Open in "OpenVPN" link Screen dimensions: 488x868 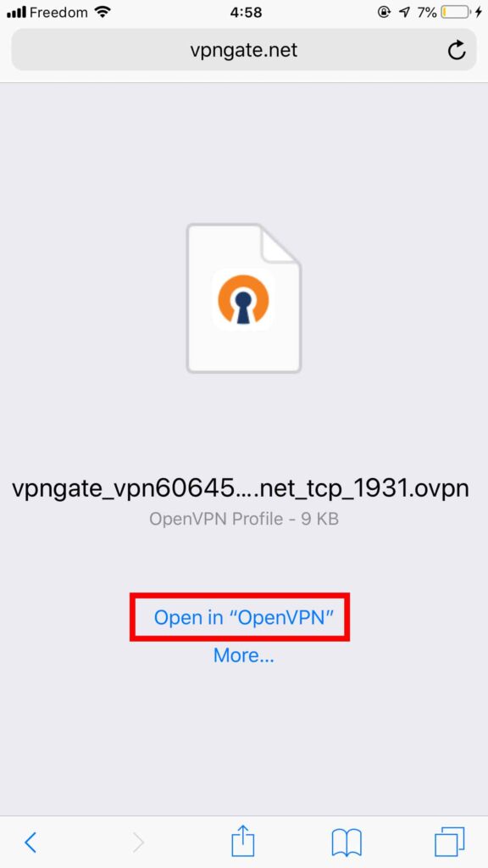[243, 617]
